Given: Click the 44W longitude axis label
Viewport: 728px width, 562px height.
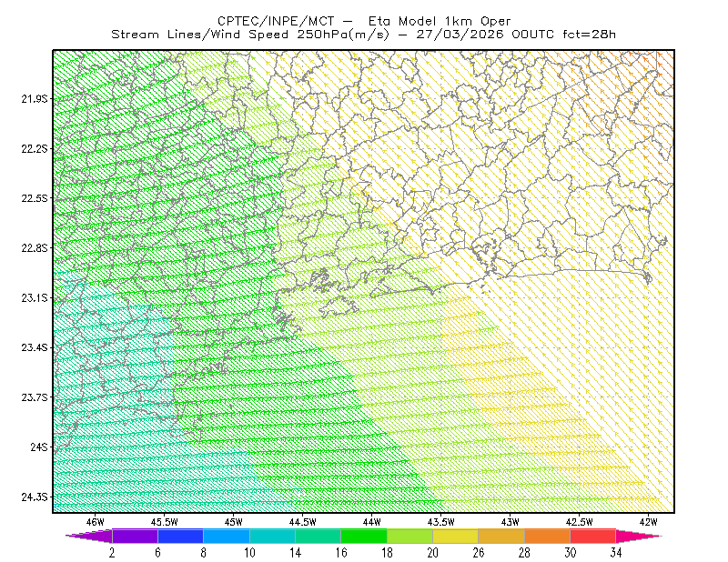Looking at the screenshot, I should tap(371, 522).
